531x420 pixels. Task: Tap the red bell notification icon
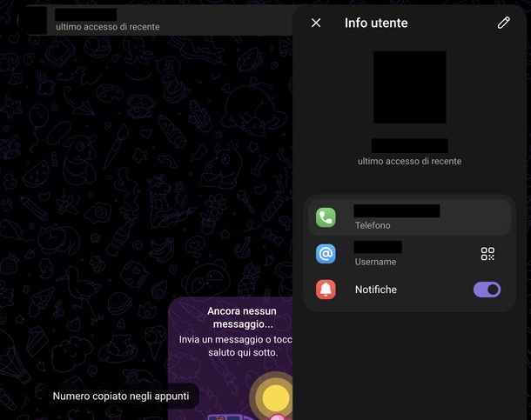click(326, 290)
